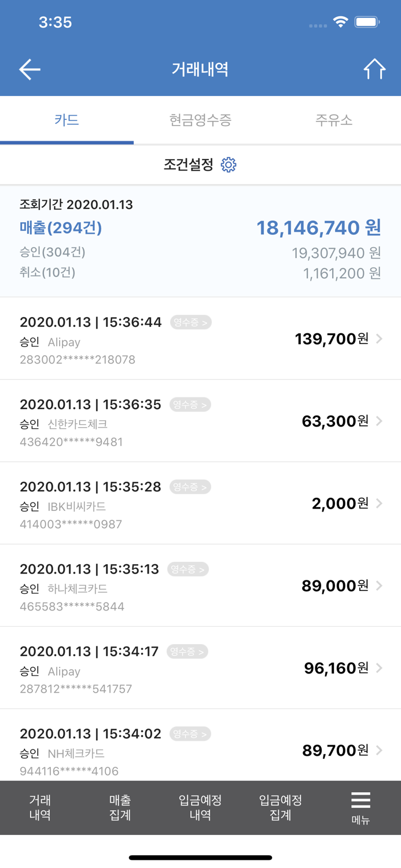Select the 카드 tab
The image size is (401, 868).
[66, 120]
